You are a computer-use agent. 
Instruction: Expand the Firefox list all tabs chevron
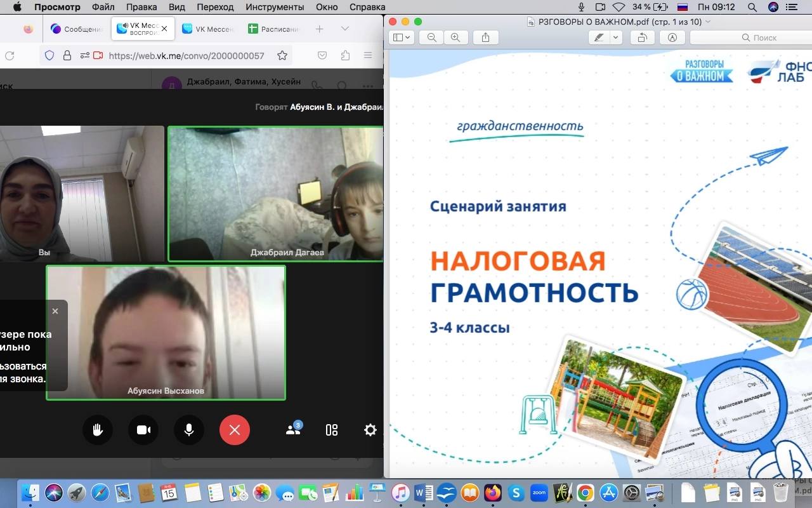tap(345, 29)
